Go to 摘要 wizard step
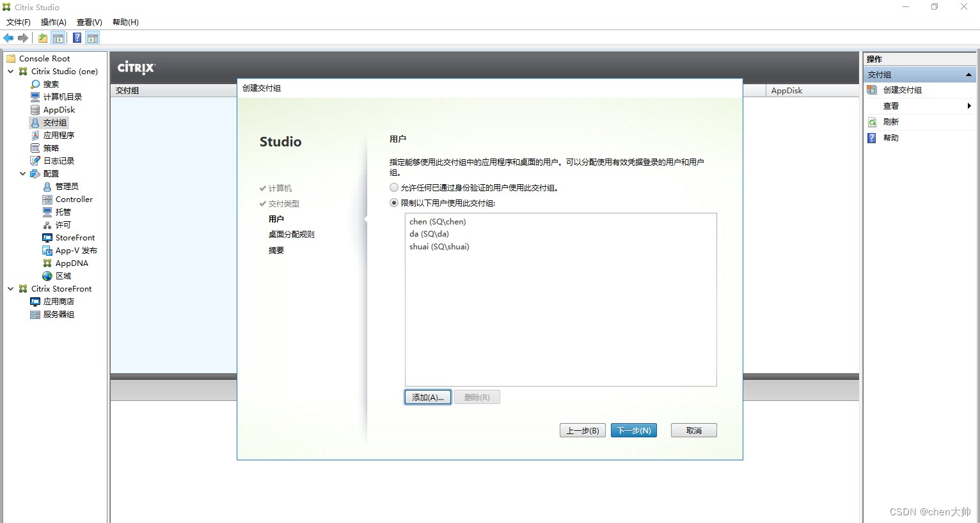This screenshot has height=523, width=980. pos(276,251)
